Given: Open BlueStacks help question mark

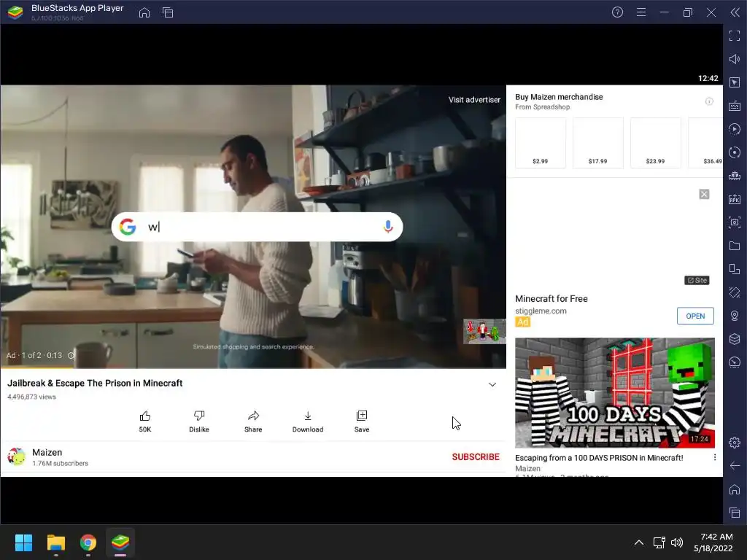Looking at the screenshot, I should [617, 12].
